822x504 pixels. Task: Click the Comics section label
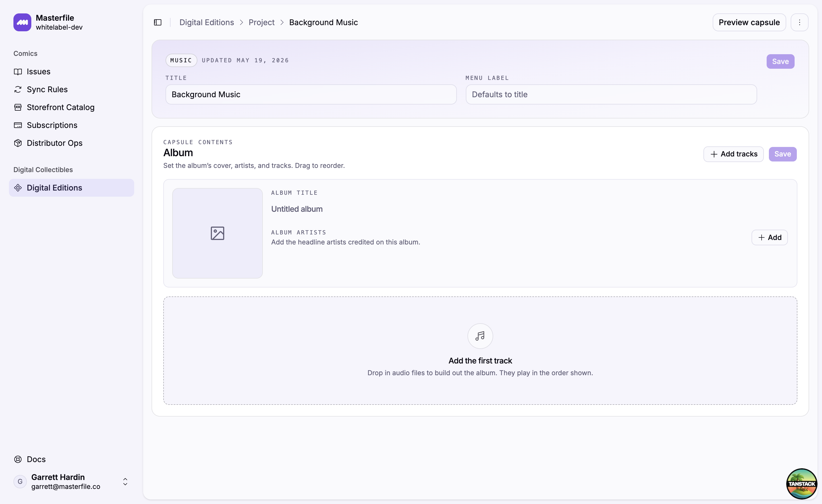(x=25, y=53)
